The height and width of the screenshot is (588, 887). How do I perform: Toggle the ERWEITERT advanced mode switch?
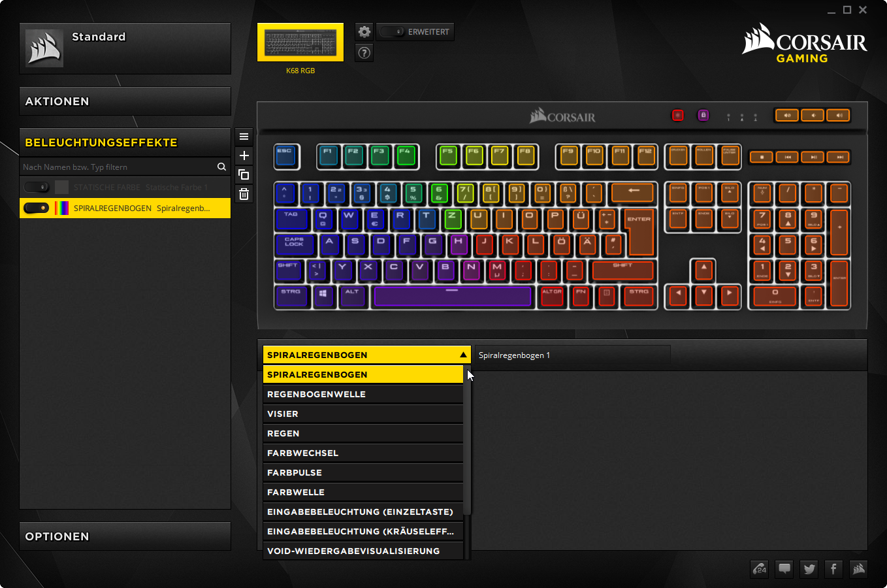coord(392,32)
